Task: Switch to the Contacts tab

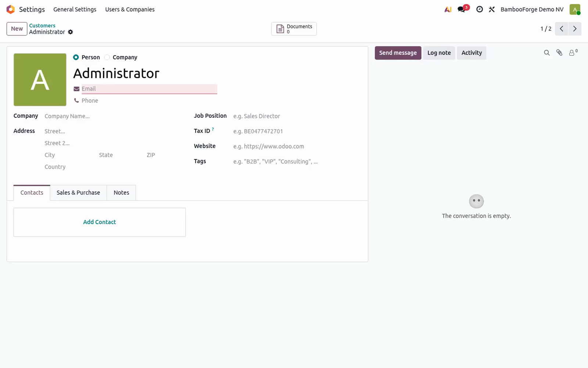Action: (x=32, y=193)
